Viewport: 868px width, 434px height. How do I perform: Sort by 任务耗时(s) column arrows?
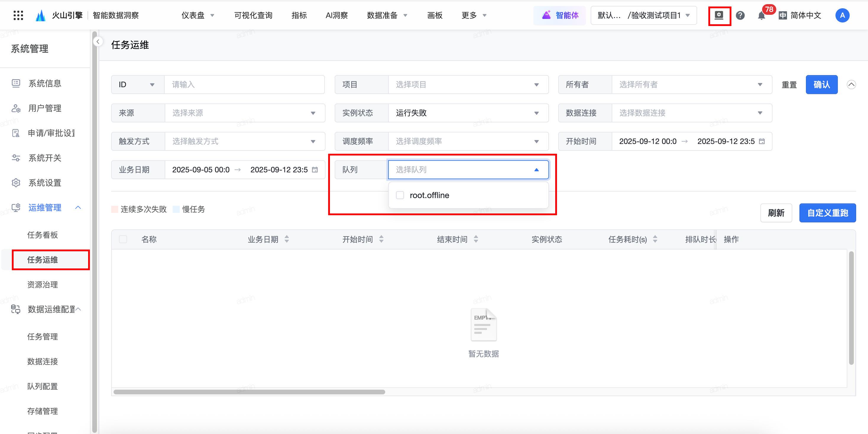655,239
